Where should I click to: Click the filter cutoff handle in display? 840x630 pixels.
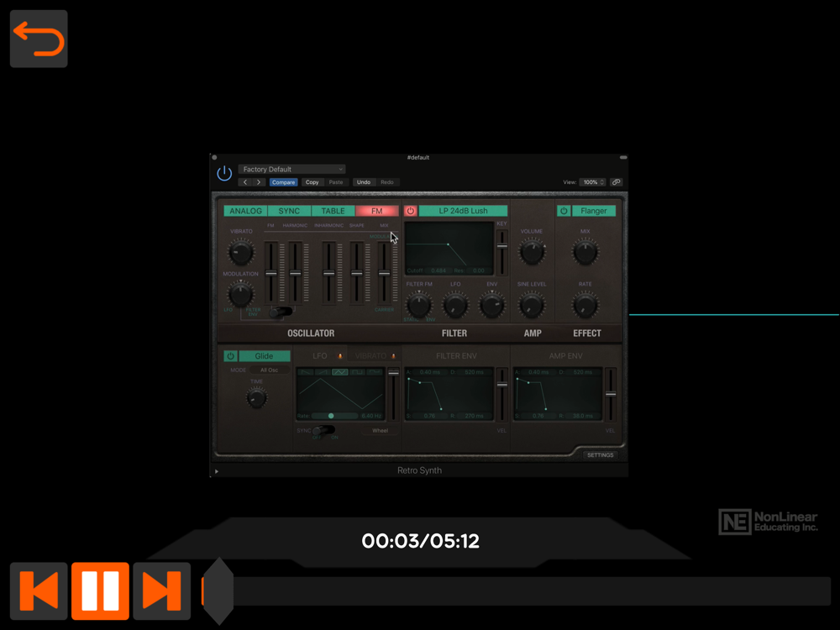point(448,244)
